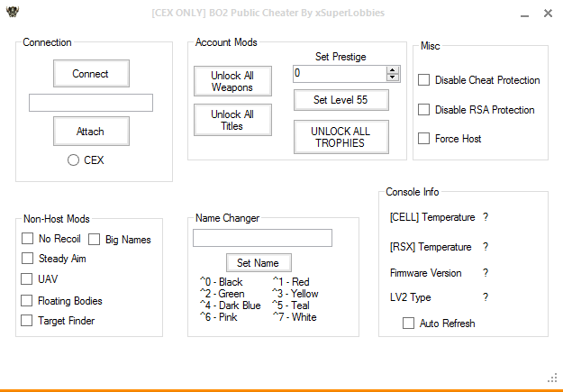This screenshot has width=563, height=392.
Task: Enable Disable RSA Protection checkbox
Action: tap(423, 110)
